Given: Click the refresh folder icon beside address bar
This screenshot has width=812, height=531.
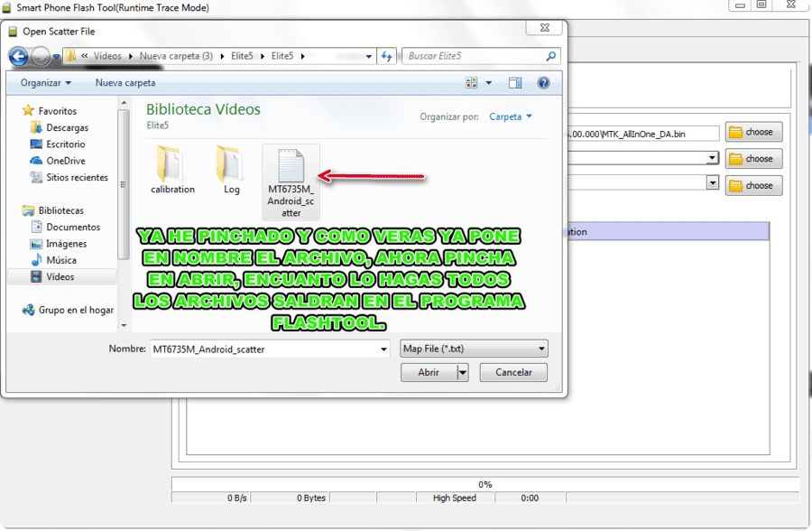Looking at the screenshot, I should point(386,56).
